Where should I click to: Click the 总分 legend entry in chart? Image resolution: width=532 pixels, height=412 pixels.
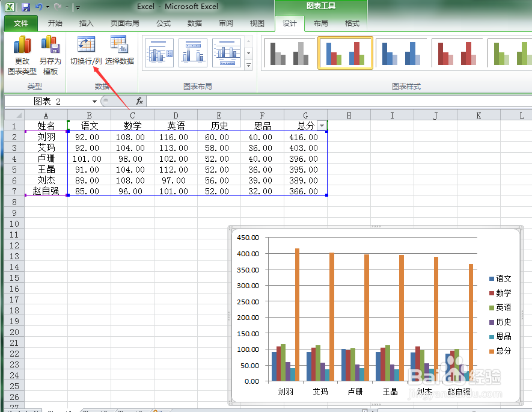tap(500, 351)
